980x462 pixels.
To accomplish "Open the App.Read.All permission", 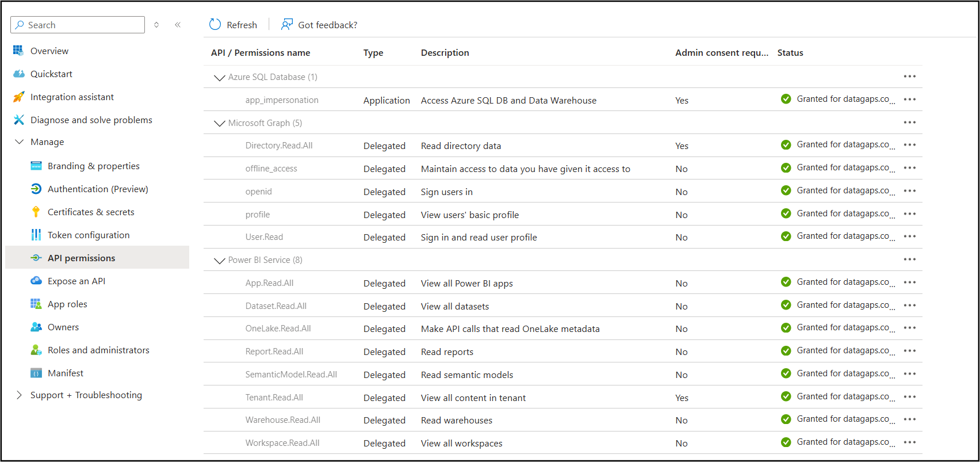I will click(270, 283).
